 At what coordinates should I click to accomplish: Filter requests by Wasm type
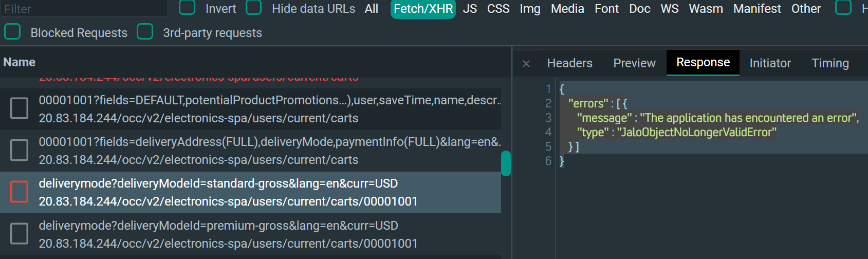coord(706,9)
